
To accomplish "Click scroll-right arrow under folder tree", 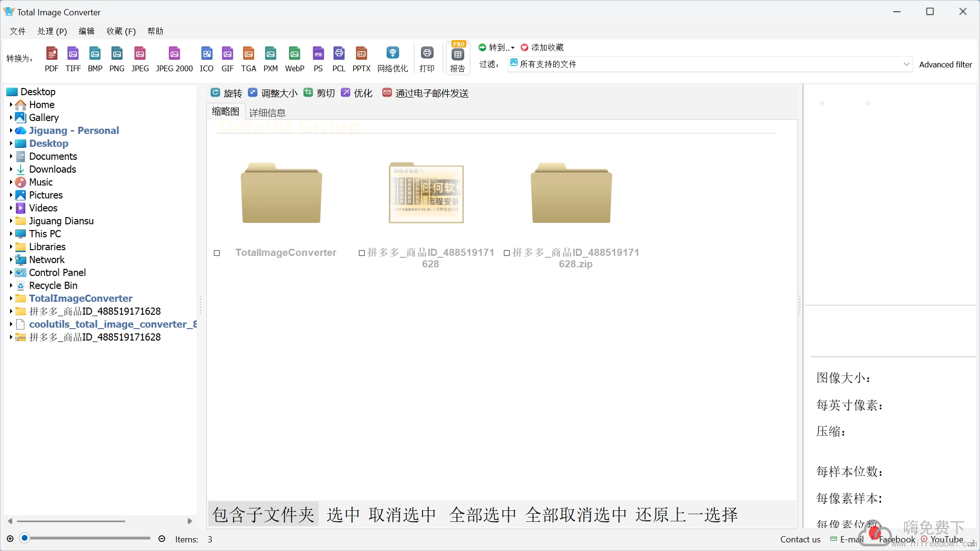I will coord(190,521).
